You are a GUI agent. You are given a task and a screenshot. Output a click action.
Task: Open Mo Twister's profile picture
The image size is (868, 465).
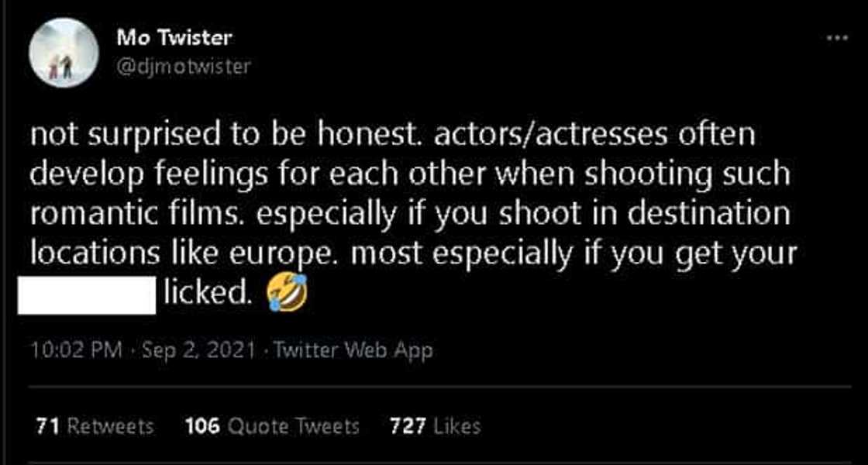[64, 53]
